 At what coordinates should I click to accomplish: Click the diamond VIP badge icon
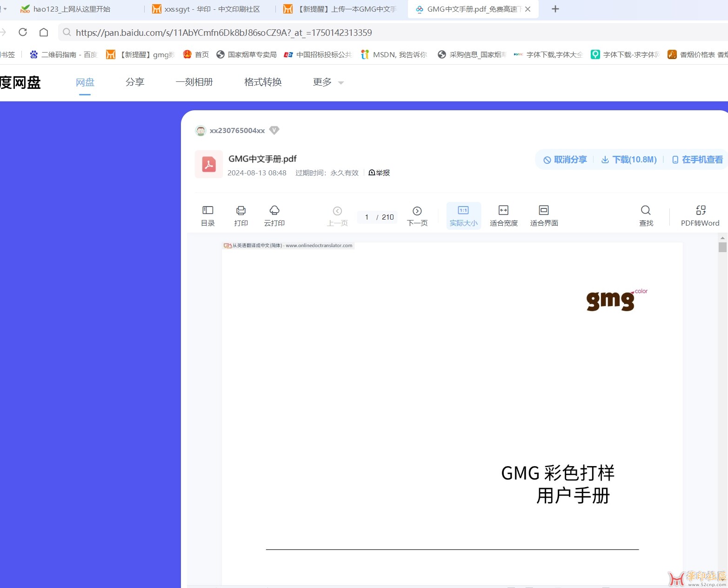(x=274, y=130)
